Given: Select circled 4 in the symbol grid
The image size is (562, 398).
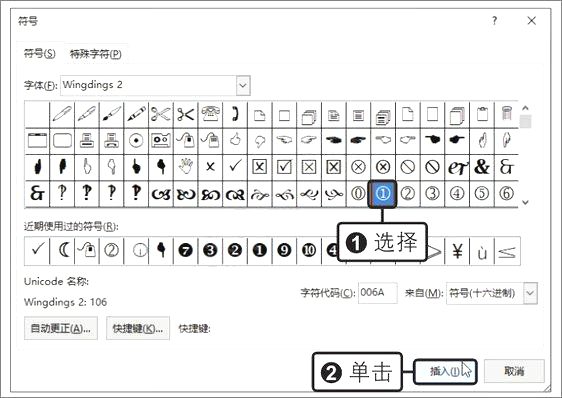Looking at the screenshot, I should (457, 194).
